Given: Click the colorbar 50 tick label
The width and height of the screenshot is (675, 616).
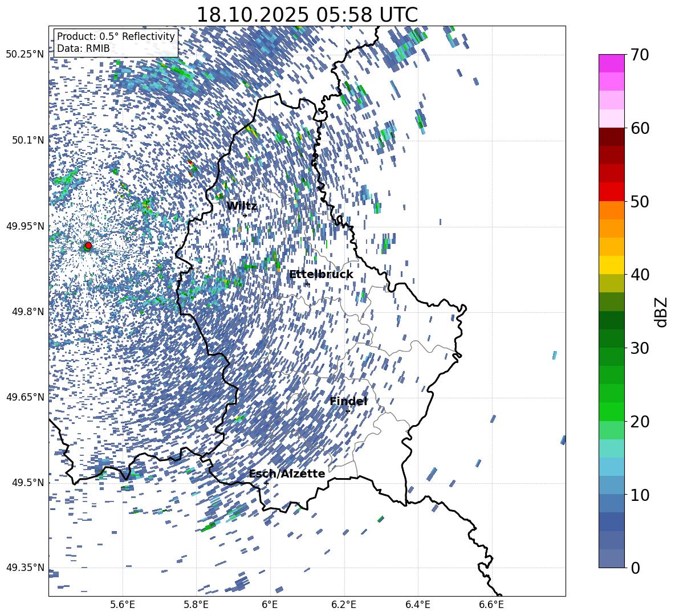Looking at the screenshot, I should (640, 201).
